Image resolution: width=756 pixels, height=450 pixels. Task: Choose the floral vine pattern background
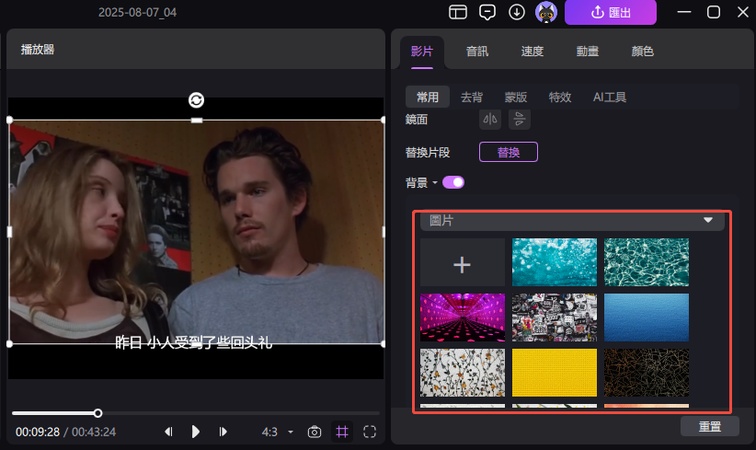[462, 373]
